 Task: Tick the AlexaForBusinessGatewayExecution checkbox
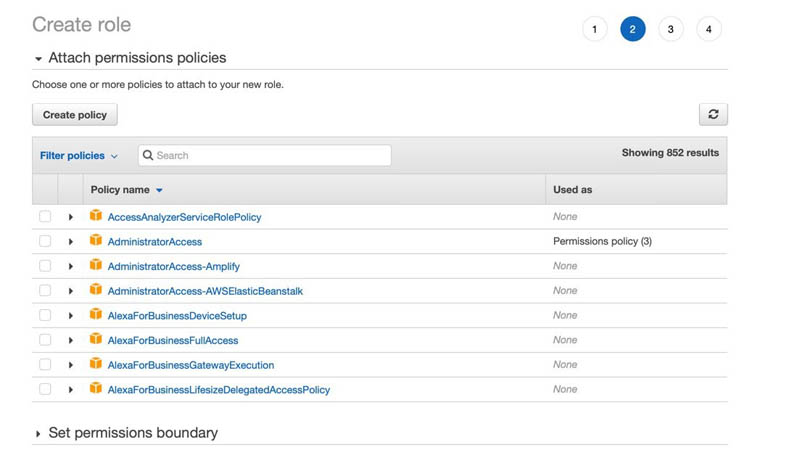pos(45,364)
